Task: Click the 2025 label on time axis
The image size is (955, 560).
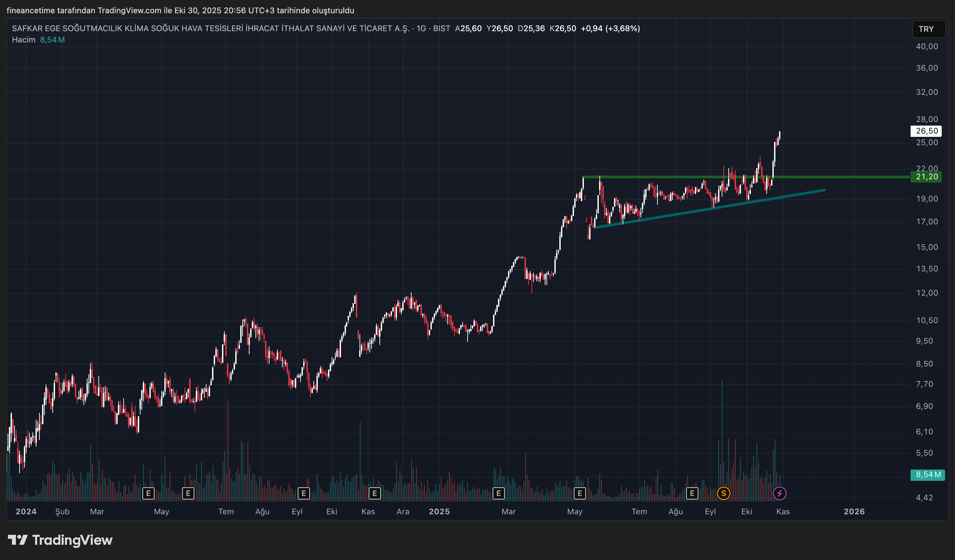Action: (x=439, y=512)
